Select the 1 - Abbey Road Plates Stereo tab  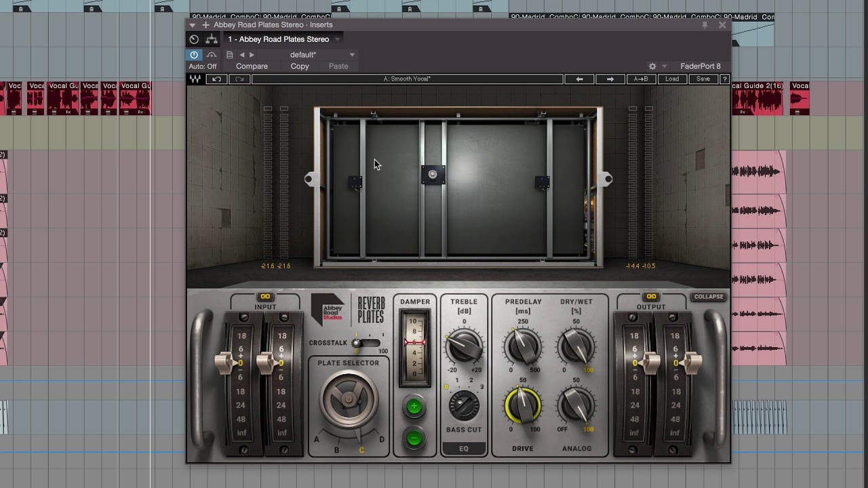[x=278, y=39]
